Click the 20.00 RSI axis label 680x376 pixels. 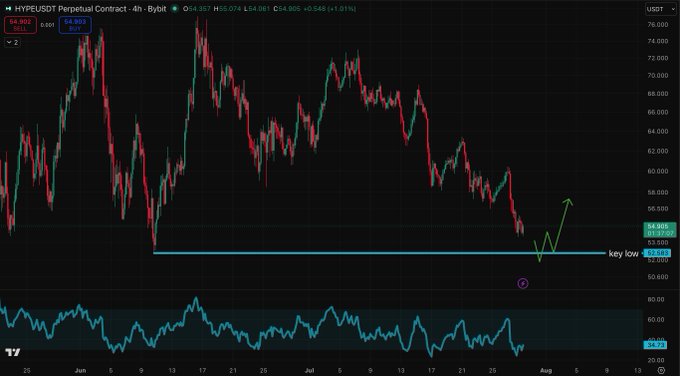(656, 360)
